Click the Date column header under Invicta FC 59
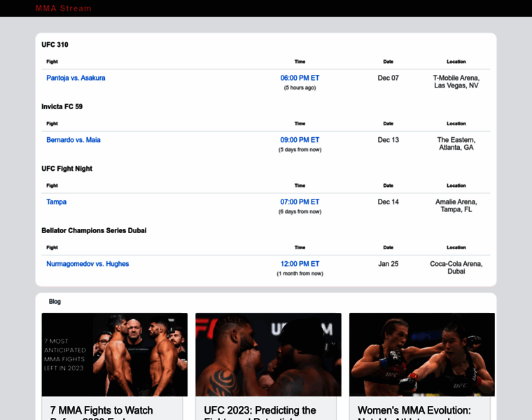 [388, 124]
